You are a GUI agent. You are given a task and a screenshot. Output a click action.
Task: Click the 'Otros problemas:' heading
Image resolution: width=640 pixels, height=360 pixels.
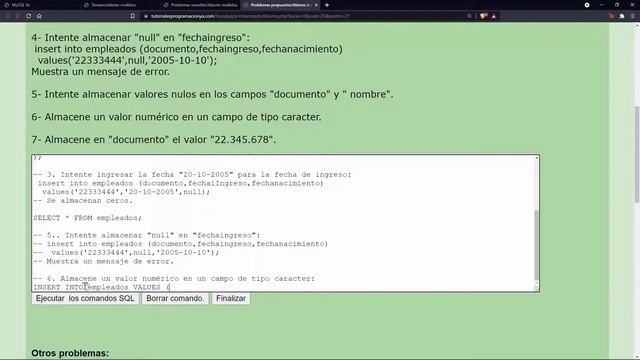[70, 353]
